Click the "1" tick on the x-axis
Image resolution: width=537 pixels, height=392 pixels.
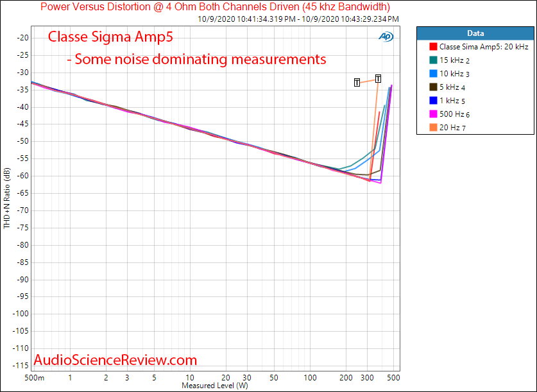[x=70, y=378]
